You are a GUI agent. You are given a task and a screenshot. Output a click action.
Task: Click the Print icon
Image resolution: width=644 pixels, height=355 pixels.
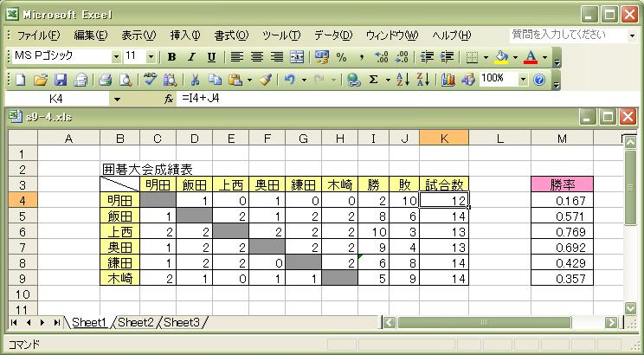coord(105,80)
